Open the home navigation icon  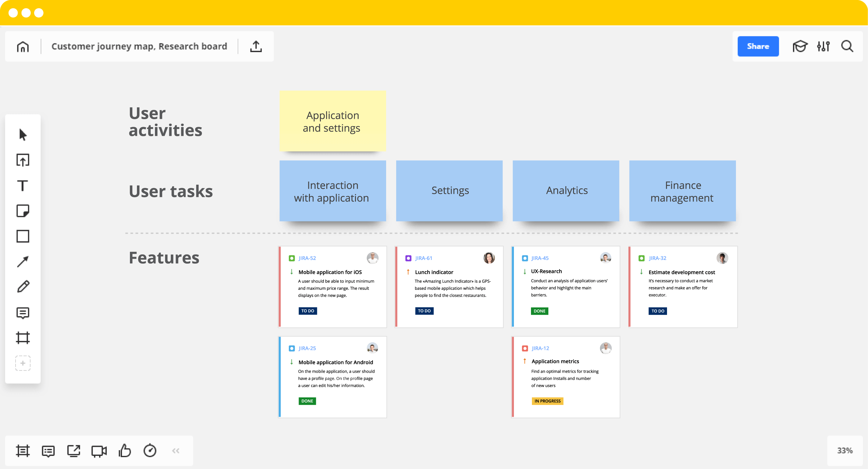pos(23,47)
